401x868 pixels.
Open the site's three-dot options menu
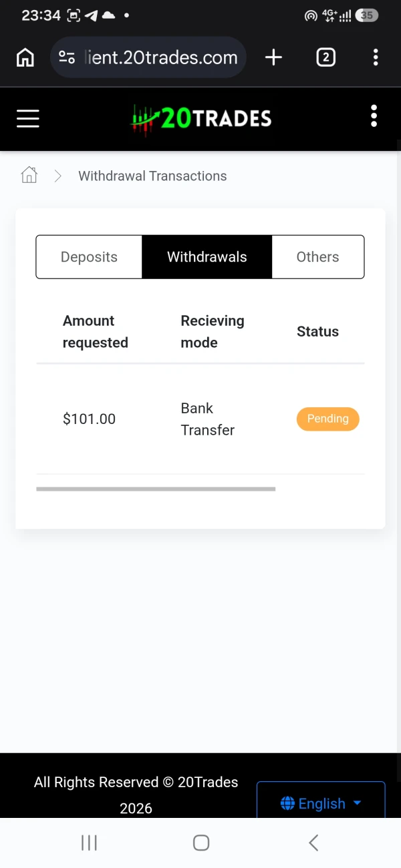pos(374,116)
